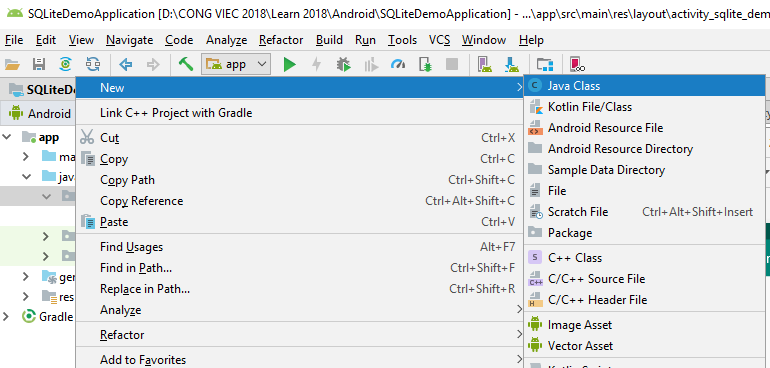Viewport: 770px width, 368px height.
Task: Collapse the java folder node
Action: coord(26,177)
